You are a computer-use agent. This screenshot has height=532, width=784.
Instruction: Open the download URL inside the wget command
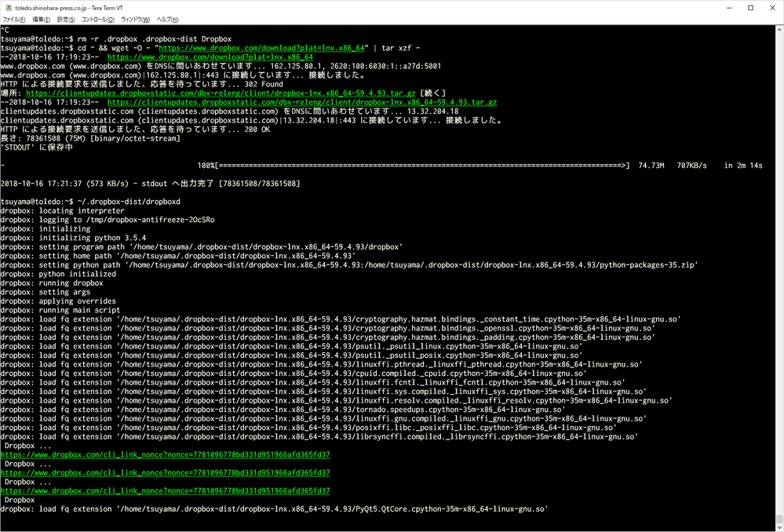click(261, 48)
